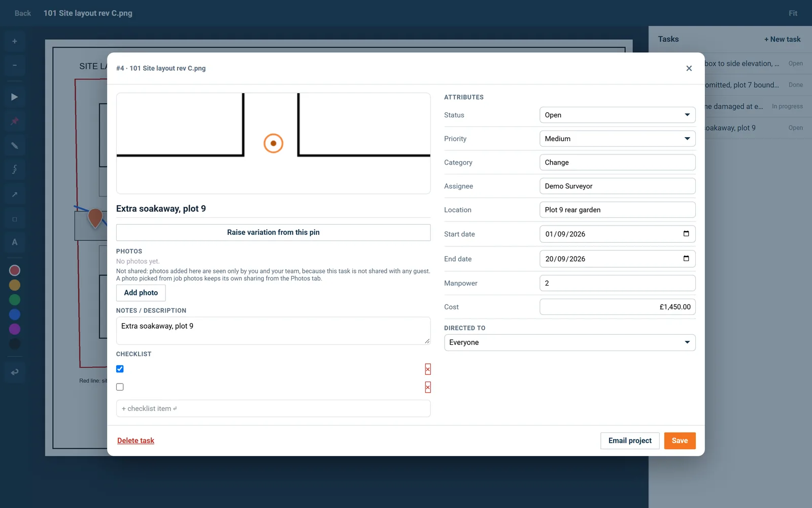812x508 pixels.
Task: Click the undo arrow in toolbar
Action: tap(15, 372)
